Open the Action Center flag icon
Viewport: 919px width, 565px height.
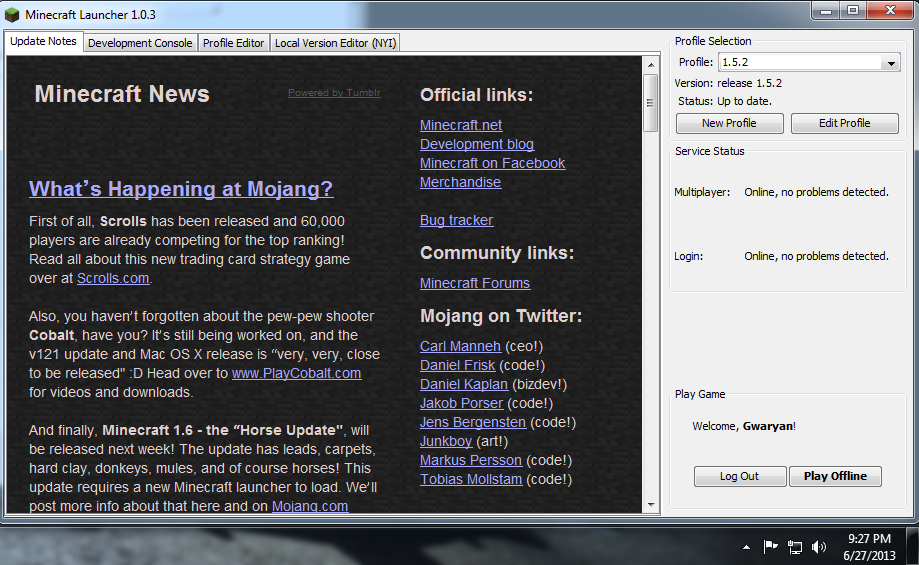tap(771, 547)
